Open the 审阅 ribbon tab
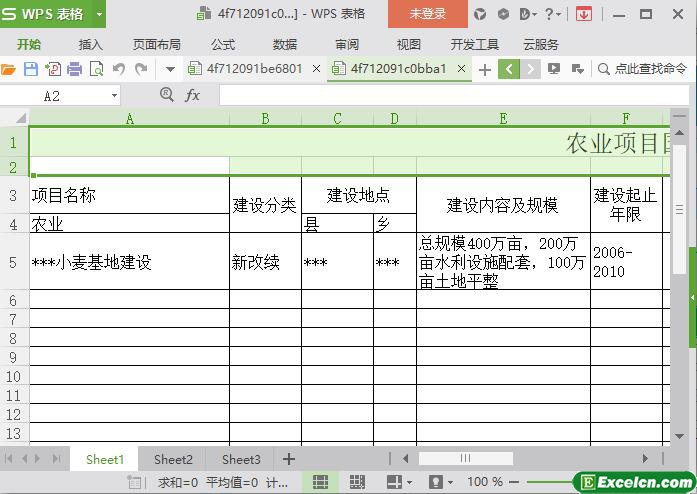The image size is (697, 494). click(347, 44)
